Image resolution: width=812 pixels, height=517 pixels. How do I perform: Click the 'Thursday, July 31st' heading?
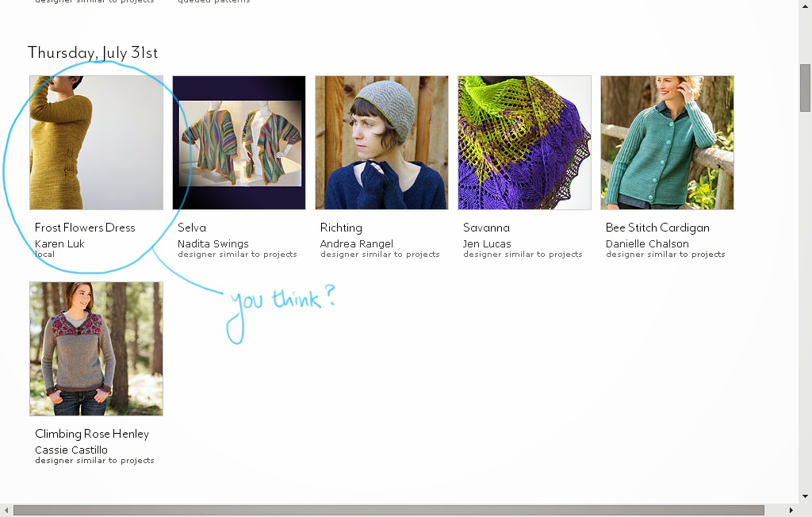[x=93, y=53]
